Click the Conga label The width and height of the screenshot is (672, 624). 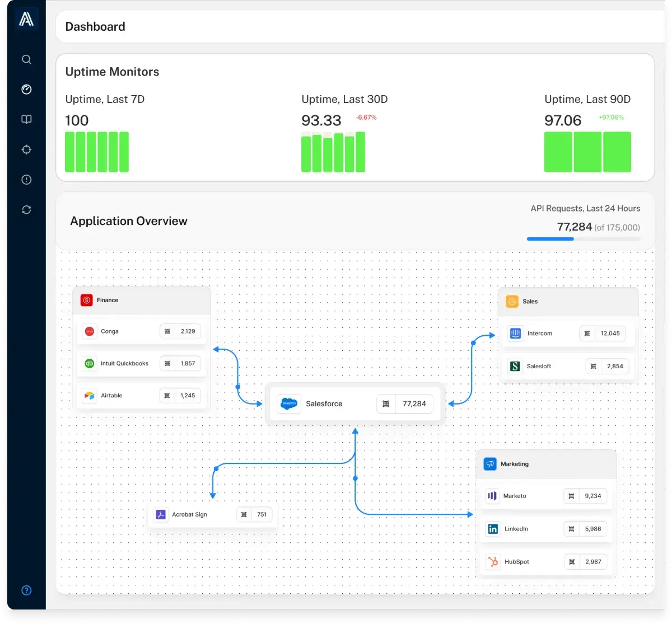coord(110,331)
